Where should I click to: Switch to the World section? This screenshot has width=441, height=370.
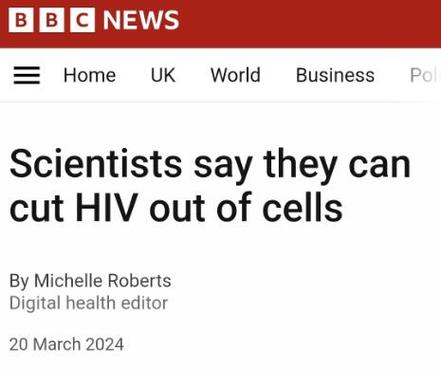coord(235,75)
